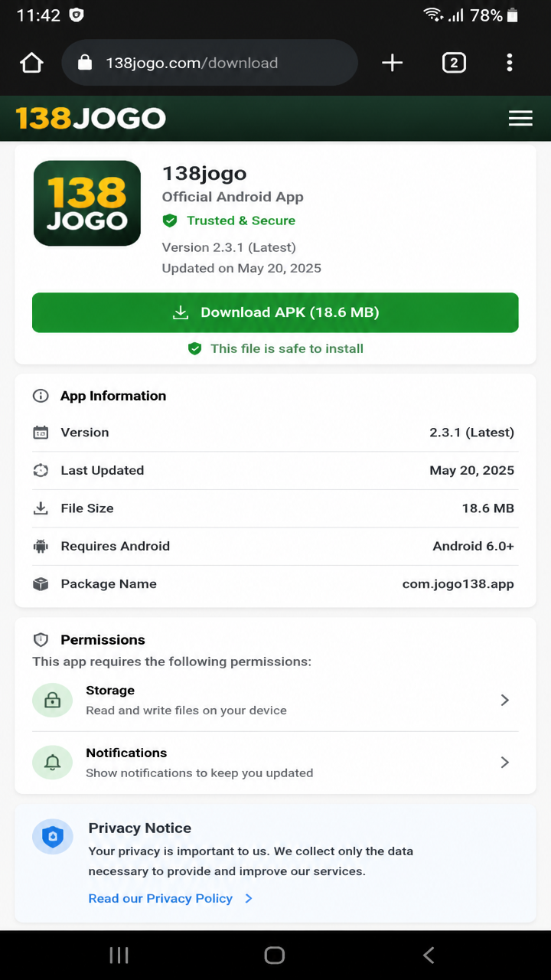Open the tab switcher showing 2 tabs
Screen dimensions: 551x980
point(454,63)
